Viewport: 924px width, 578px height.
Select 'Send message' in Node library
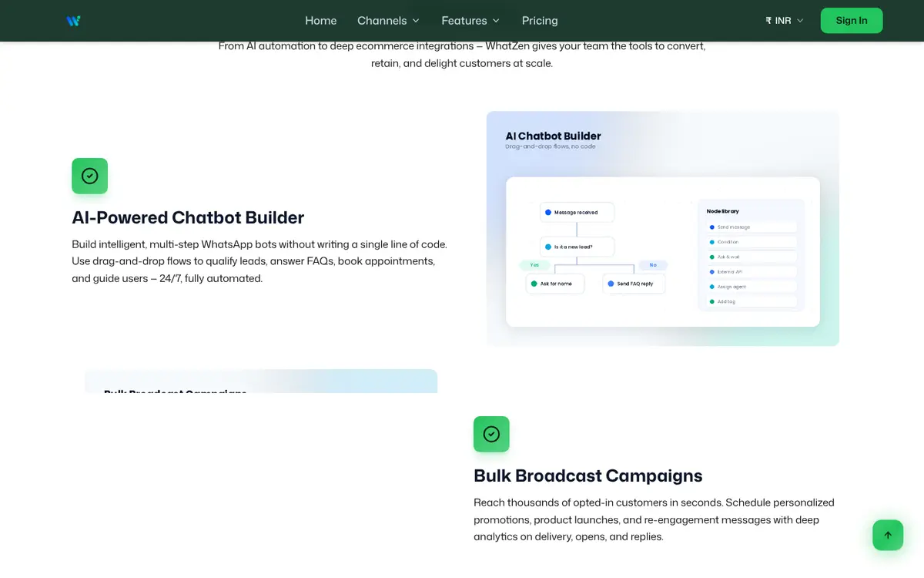pyautogui.click(x=752, y=227)
